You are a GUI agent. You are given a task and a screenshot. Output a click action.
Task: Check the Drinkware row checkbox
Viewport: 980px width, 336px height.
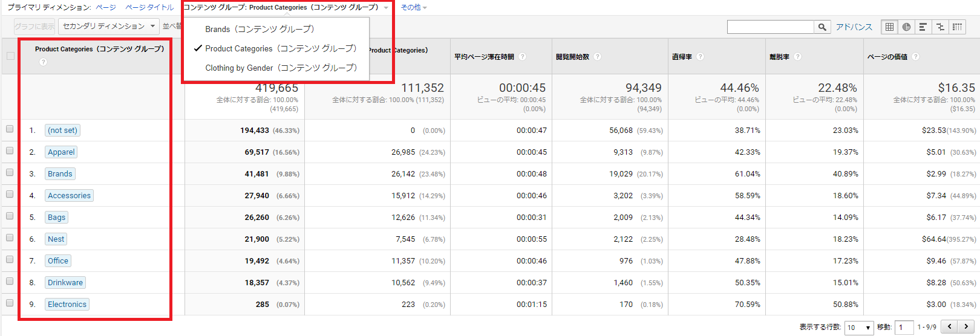click(x=10, y=281)
